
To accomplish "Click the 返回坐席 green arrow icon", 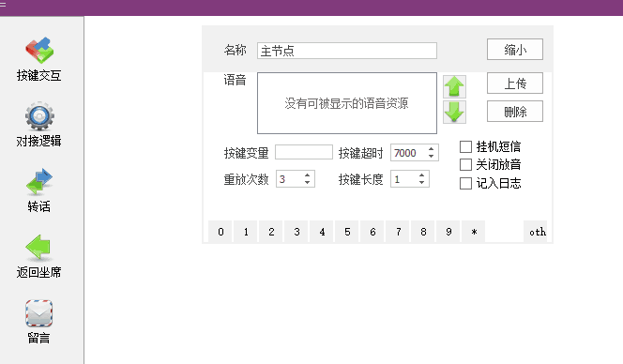I will click(x=38, y=248).
